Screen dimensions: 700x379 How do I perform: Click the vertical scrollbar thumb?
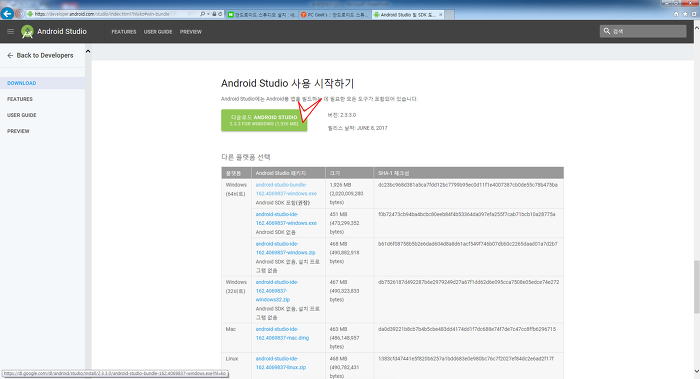pos(696,287)
